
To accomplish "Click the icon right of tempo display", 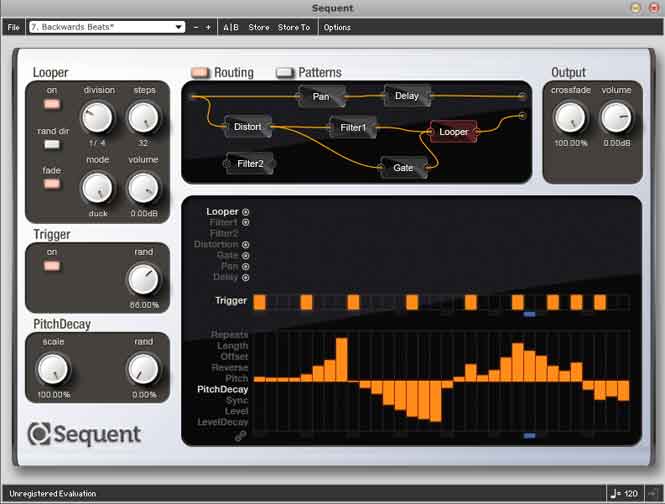I will point(652,493).
